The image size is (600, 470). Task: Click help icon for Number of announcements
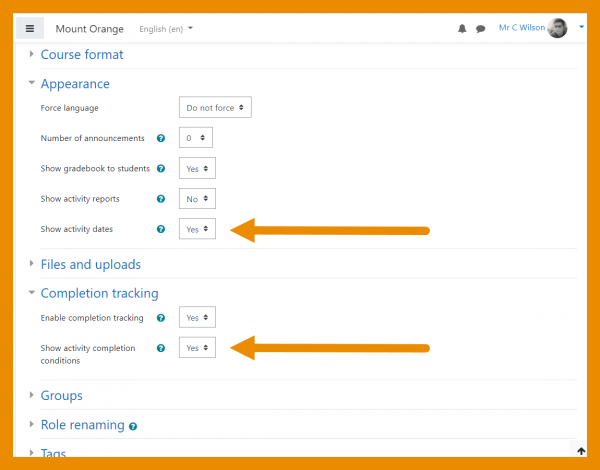tap(161, 138)
